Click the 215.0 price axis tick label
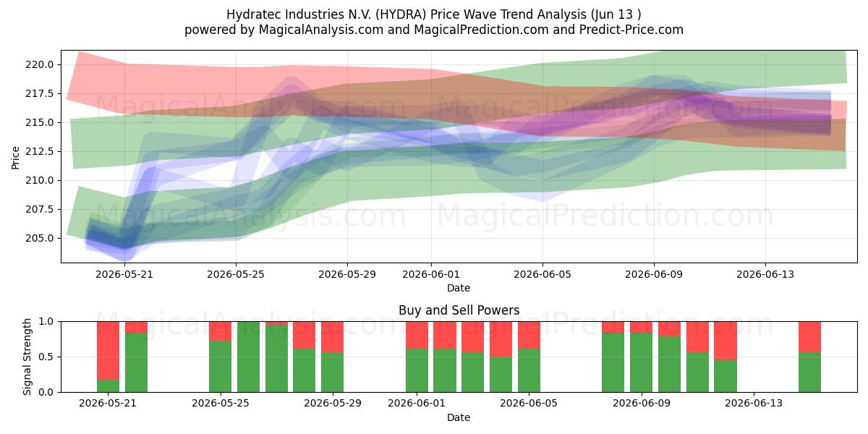 coord(41,122)
